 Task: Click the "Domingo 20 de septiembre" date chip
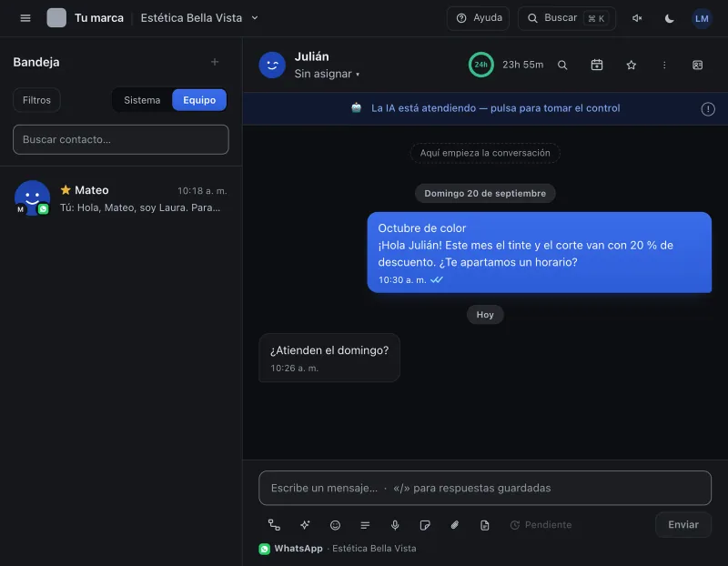pos(485,193)
